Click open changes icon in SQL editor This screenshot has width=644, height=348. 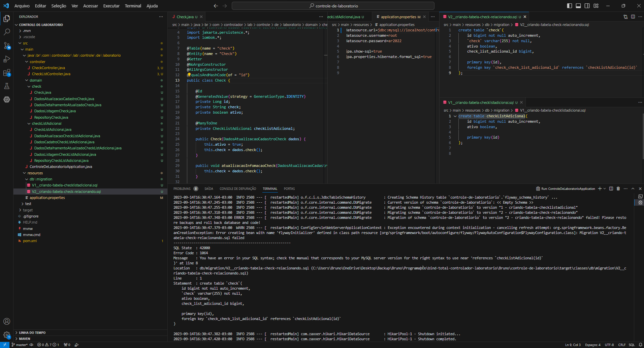(625, 17)
